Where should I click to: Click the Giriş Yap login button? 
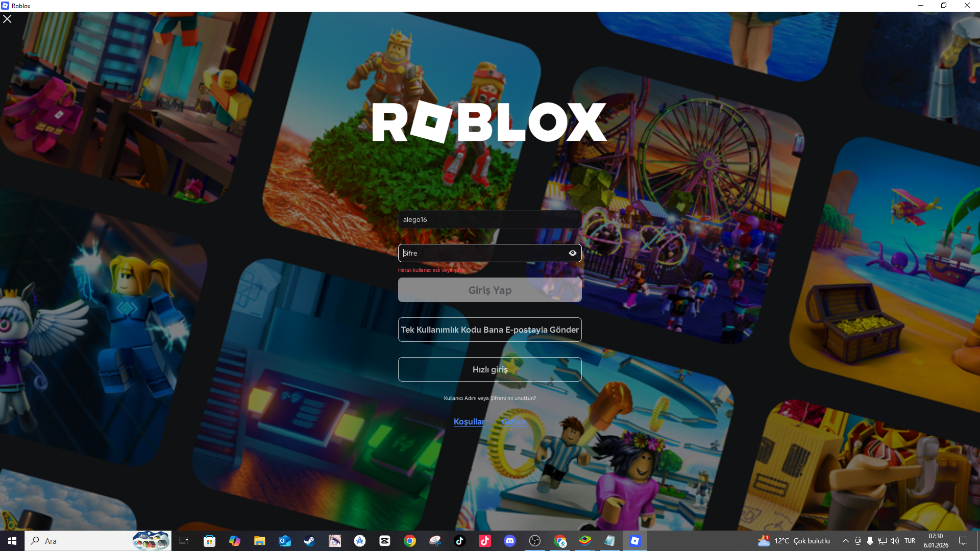489,290
